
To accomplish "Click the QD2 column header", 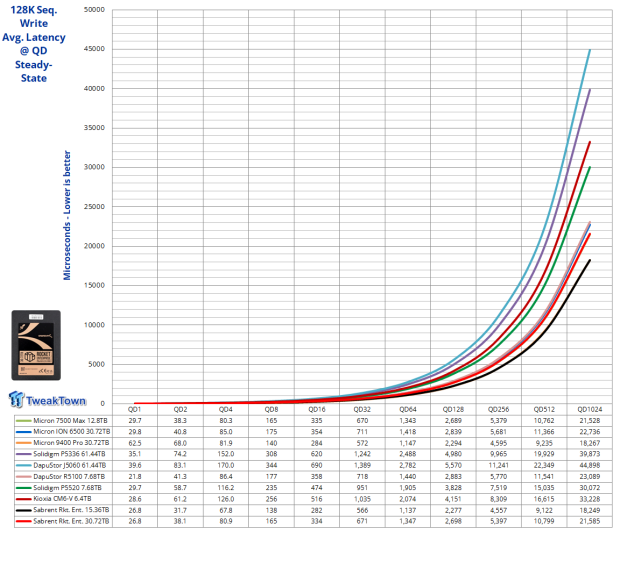I will click(180, 409).
